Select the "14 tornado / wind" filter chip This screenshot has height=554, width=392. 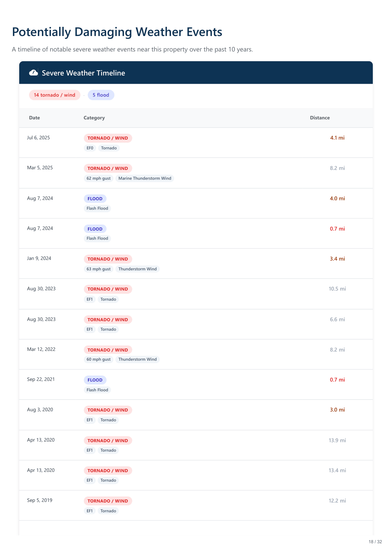coord(55,95)
